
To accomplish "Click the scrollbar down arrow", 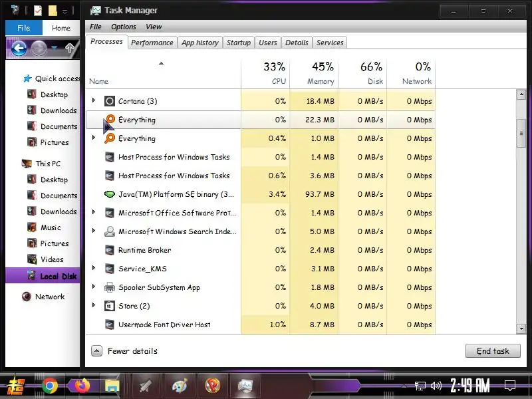I will pyautogui.click(x=521, y=329).
